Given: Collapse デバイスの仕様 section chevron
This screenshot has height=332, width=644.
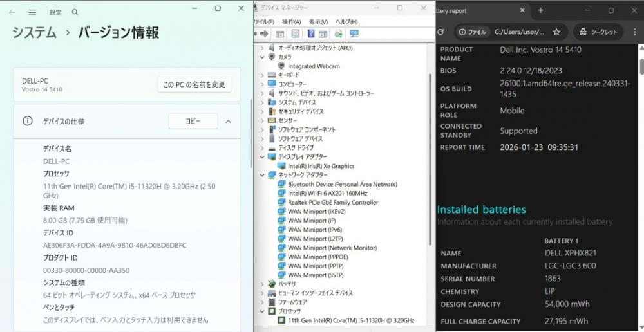Looking at the screenshot, I should coord(229,122).
